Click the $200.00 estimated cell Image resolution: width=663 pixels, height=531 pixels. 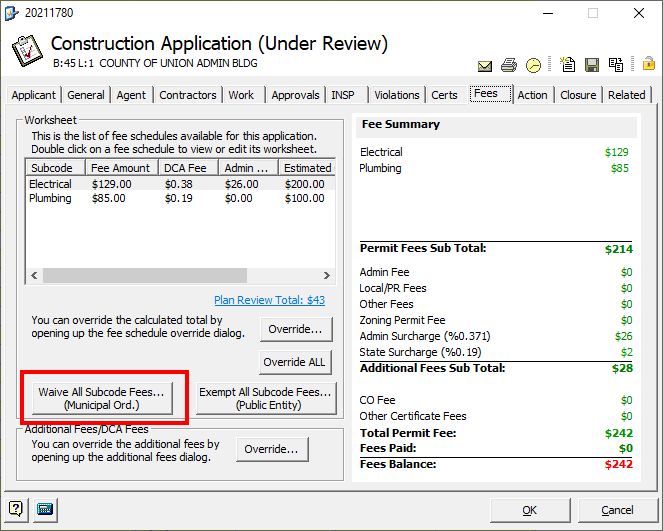click(x=304, y=184)
